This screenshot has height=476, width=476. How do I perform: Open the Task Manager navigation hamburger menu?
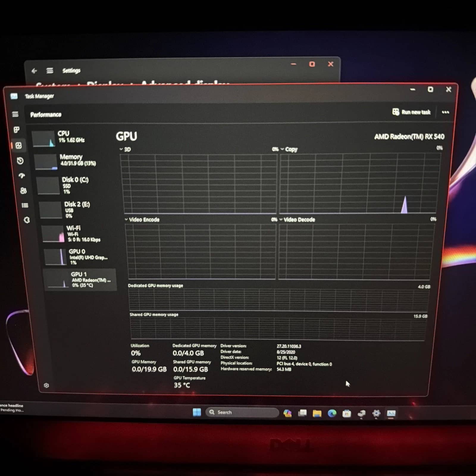point(15,114)
